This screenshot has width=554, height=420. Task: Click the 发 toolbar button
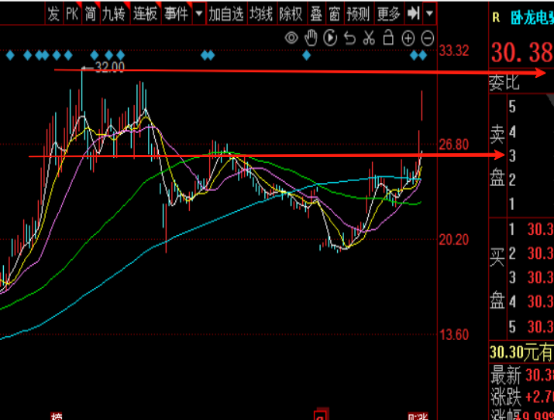click(x=54, y=14)
